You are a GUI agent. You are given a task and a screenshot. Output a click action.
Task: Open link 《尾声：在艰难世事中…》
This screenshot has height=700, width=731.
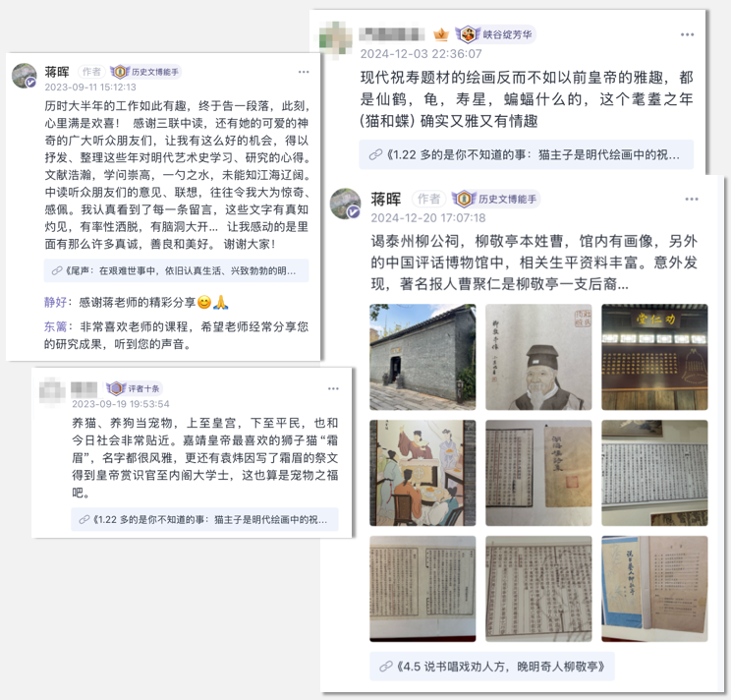[x=176, y=270]
